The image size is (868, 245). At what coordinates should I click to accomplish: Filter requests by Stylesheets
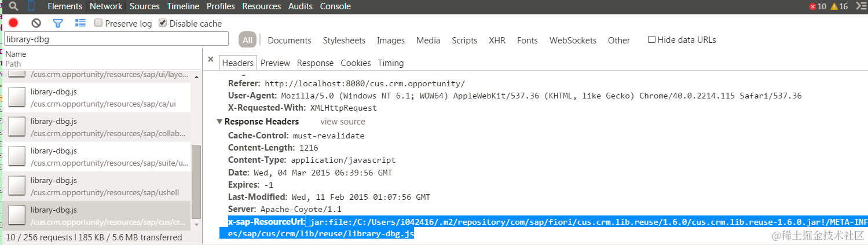[344, 40]
